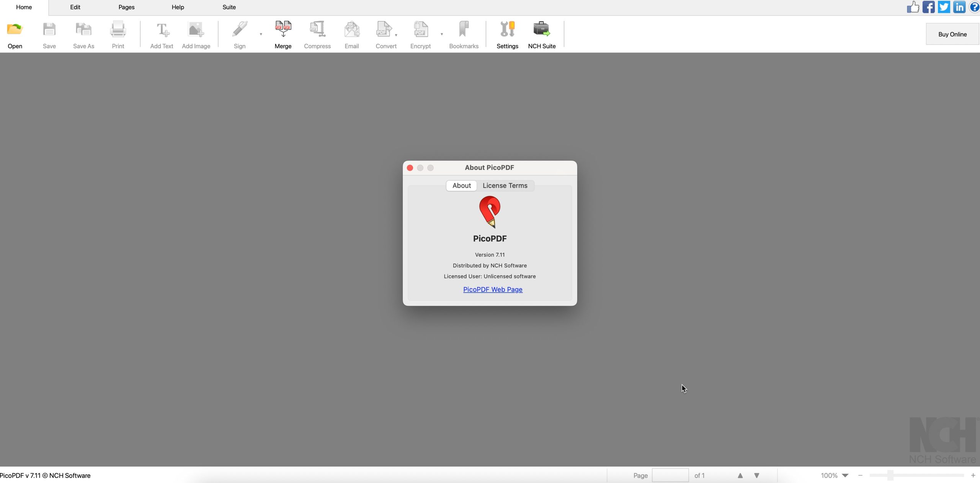This screenshot has width=980, height=483.
Task: Click the Convert PDF icon
Action: pyautogui.click(x=384, y=29)
